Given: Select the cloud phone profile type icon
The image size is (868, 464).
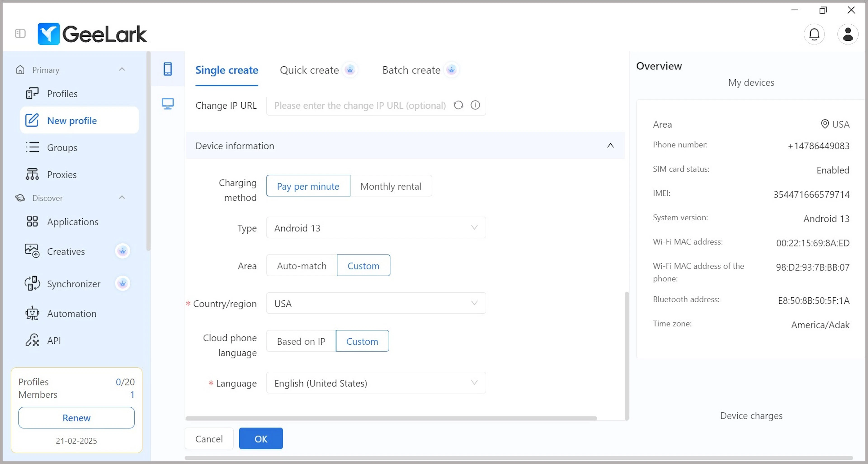Looking at the screenshot, I should tap(168, 69).
